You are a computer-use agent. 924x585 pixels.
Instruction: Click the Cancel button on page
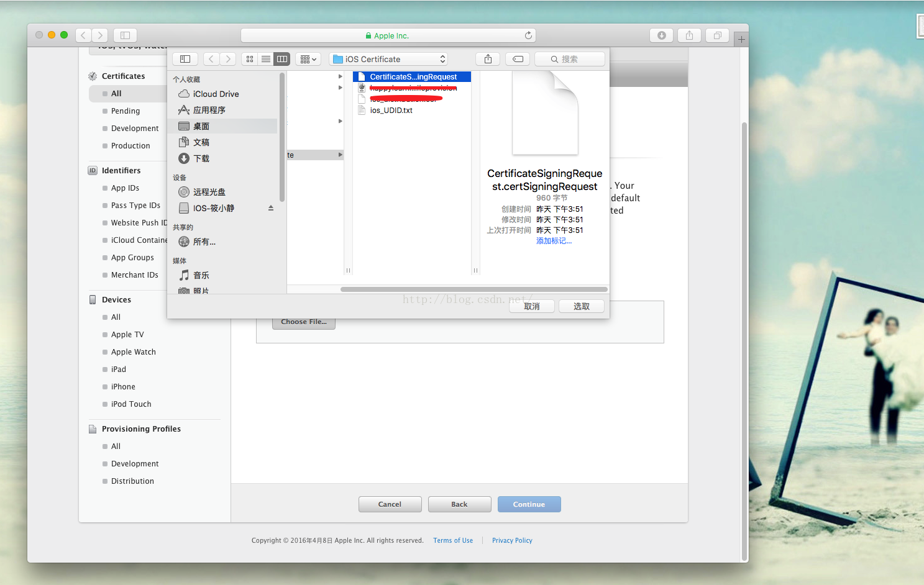coord(390,504)
